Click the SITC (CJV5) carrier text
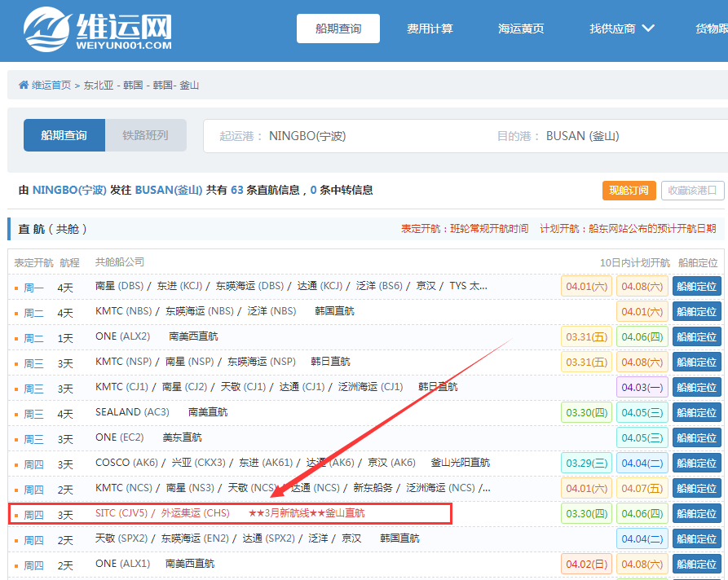This screenshot has width=728, height=580. tap(121, 513)
